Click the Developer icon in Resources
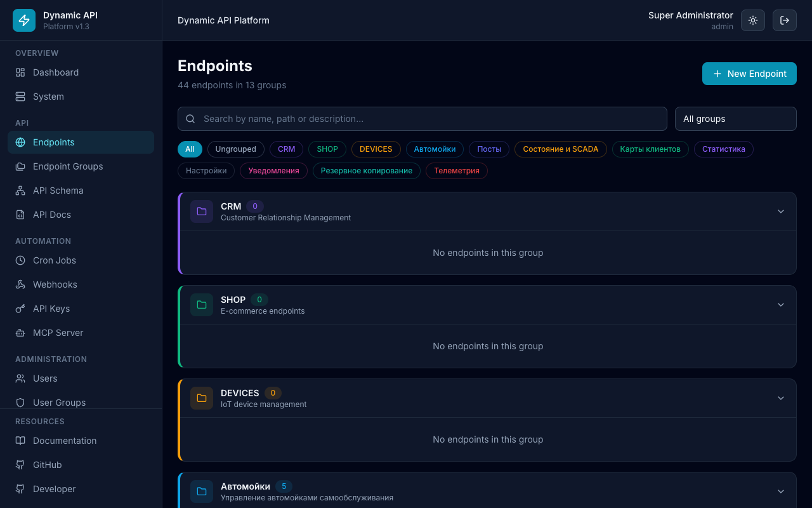 pyautogui.click(x=20, y=489)
